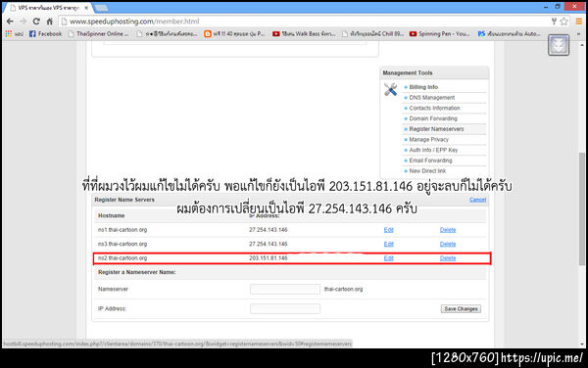
Task: Click the saved password key icon
Action: click(x=554, y=22)
